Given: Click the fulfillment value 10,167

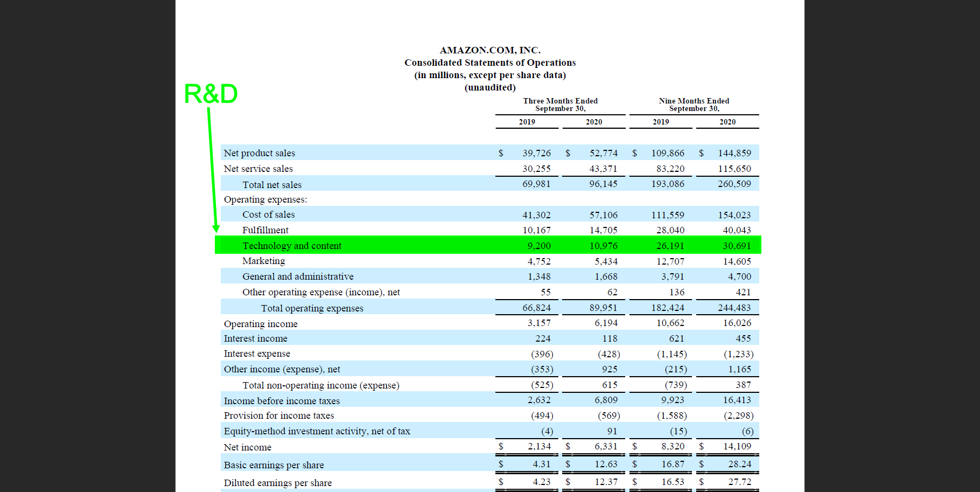Looking at the screenshot, I should click(537, 230).
